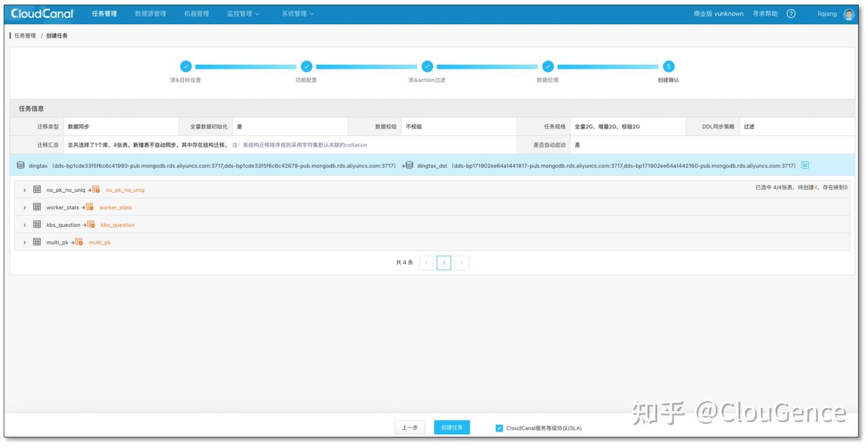The width and height of the screenshot is (868, 448).
Task: Click the table icon beside no_pk_no_uniq
Action: pyautogui.click(x=37, y=188)
